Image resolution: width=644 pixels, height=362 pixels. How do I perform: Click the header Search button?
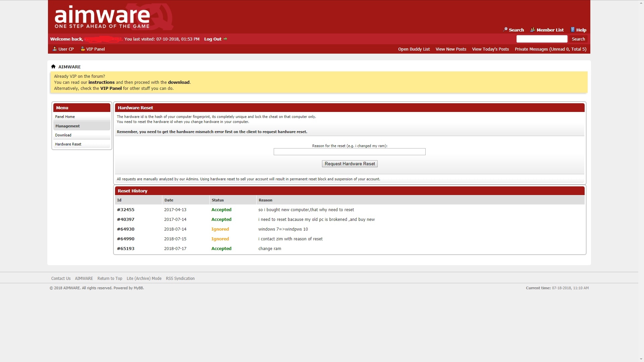[x=578, y=39]
